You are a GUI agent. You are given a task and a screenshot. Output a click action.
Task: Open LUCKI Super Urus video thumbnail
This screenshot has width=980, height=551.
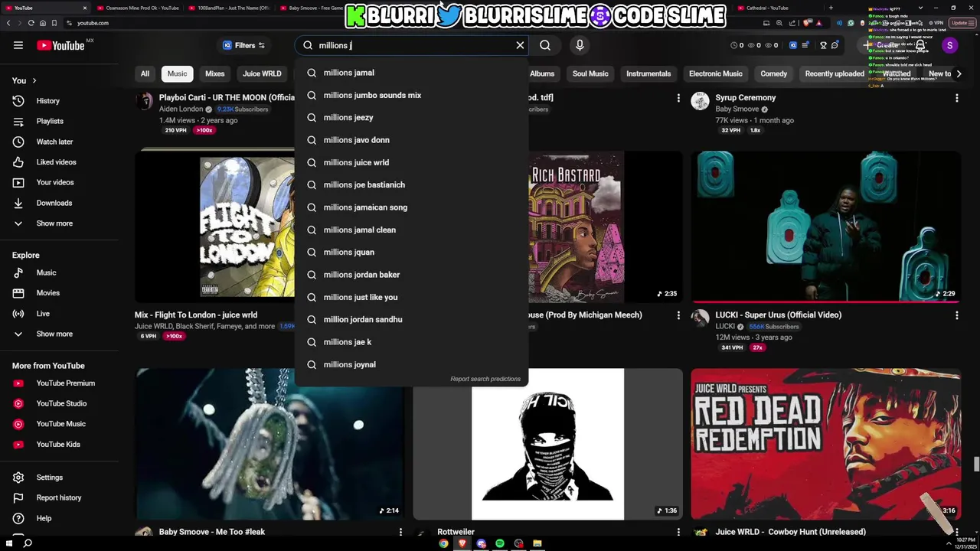pyautogui.click(x=825, y=227)
